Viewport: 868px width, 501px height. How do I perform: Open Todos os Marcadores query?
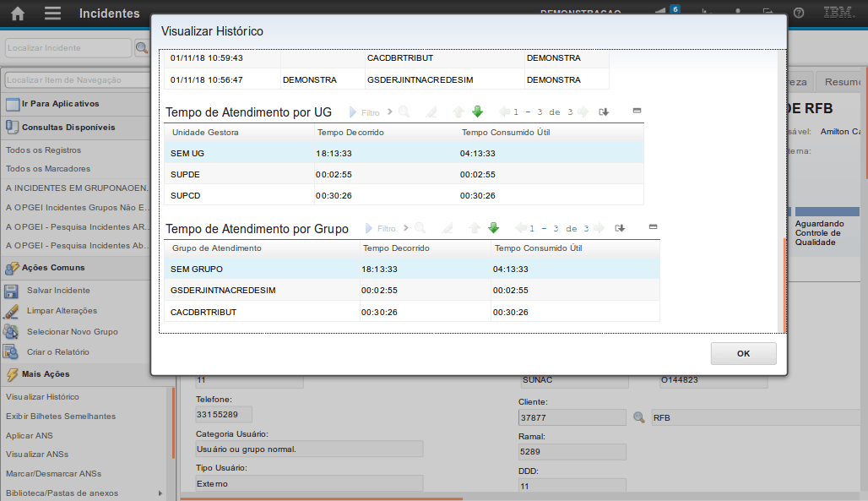[48, 168]
